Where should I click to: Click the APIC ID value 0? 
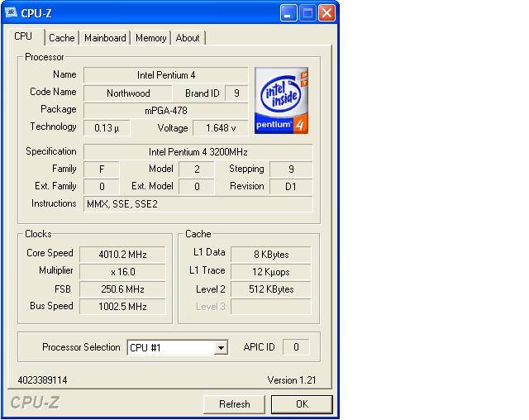click(296, 347)
